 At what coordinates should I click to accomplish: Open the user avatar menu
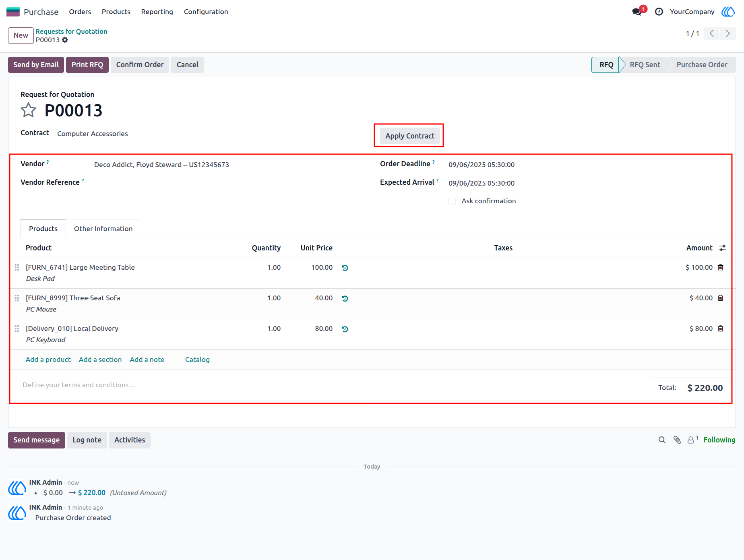[x=728, y=12]
